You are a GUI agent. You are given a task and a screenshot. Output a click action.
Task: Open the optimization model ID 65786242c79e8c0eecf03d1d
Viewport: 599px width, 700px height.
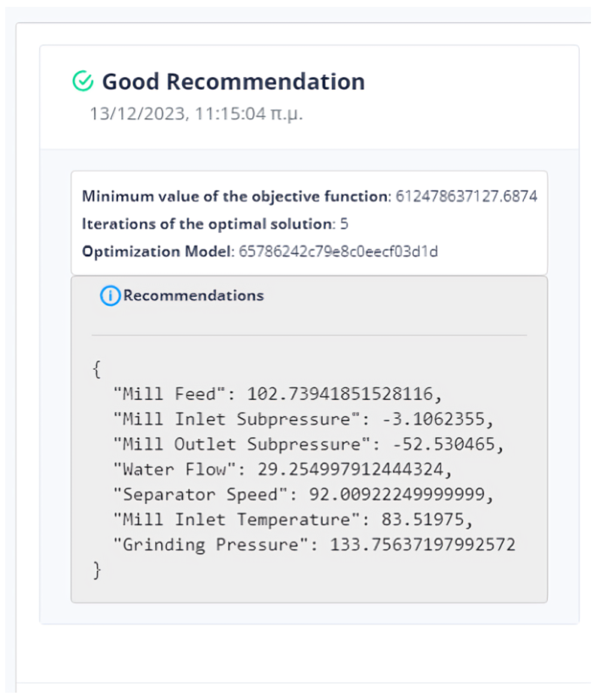point(338,252)
